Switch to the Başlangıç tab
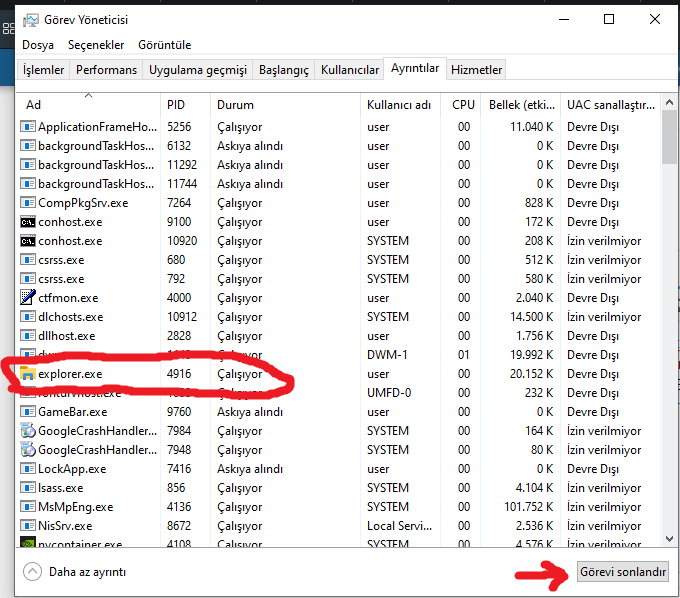Viewport: 680px width, 598px height. tap(284, 70)
